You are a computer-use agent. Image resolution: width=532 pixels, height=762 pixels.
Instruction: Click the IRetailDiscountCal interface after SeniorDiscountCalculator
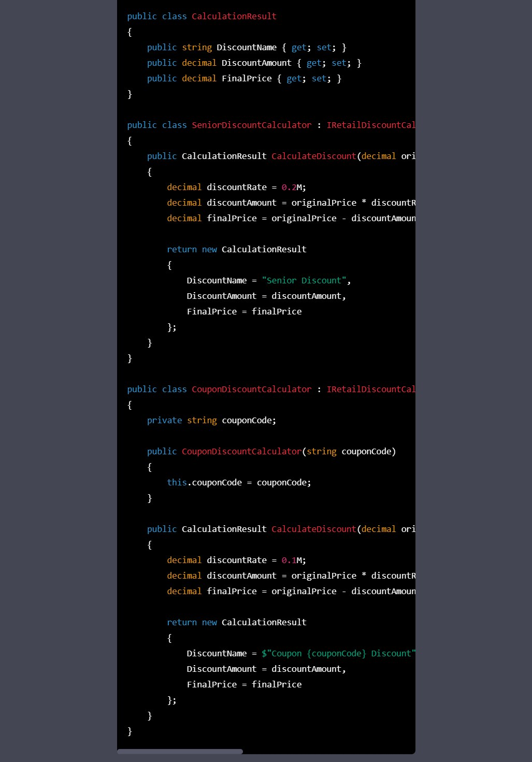[x=370, y=125]
